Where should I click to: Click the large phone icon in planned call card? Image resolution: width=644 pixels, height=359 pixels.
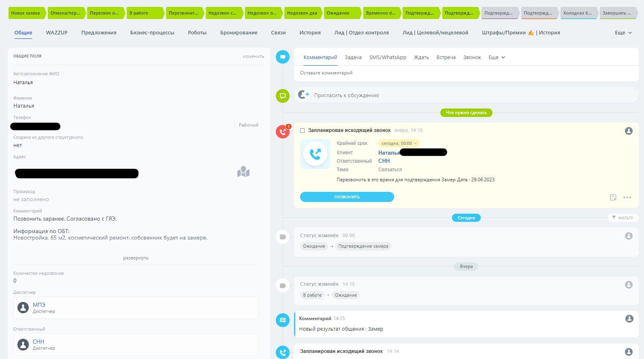[x=315, y=154]
